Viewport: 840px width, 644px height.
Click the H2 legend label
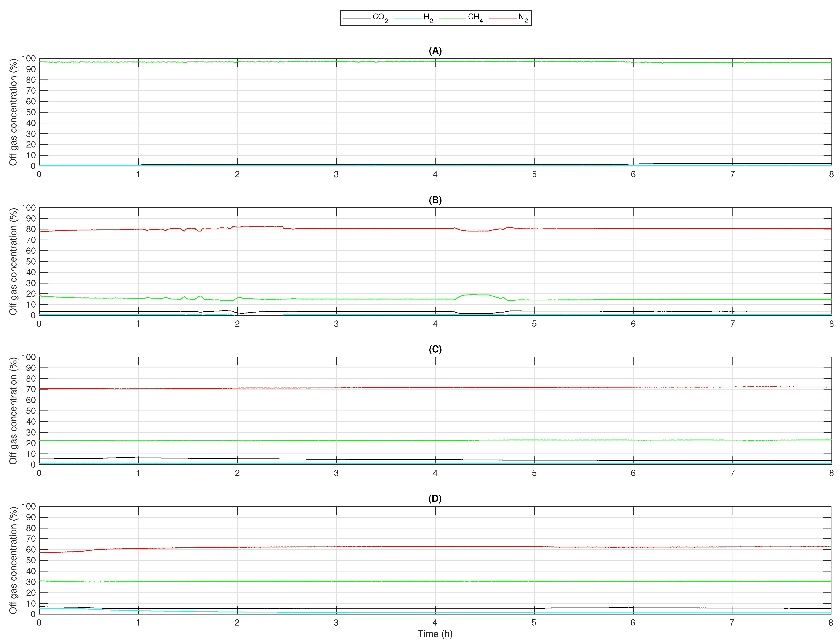click(428, 18)
